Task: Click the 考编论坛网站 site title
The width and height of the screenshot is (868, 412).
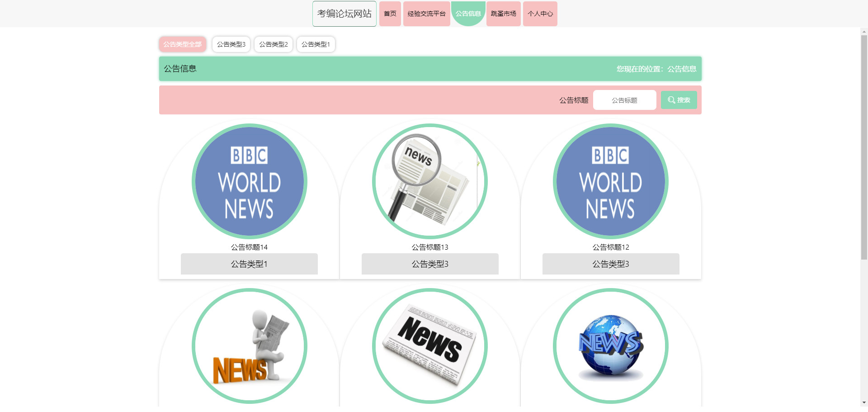Action: click(x=344, y=14)
